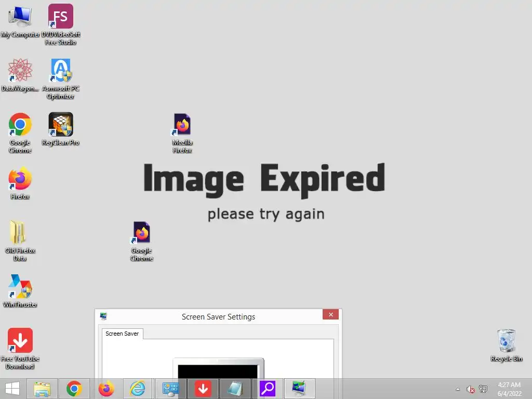Screen dimensions: 532x399
Task: Click the screen saver preview monitor
Action: click(218, 368)
